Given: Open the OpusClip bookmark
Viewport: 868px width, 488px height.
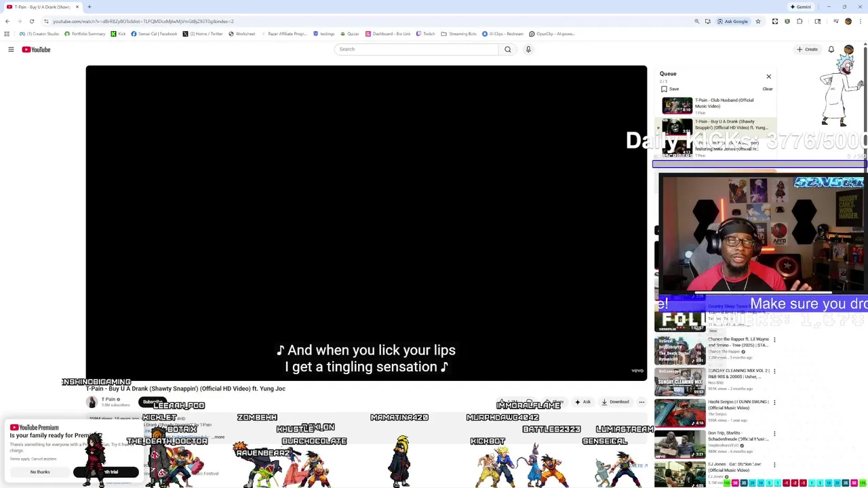Looking at the screenshot, I should click(x=552, y=34).
